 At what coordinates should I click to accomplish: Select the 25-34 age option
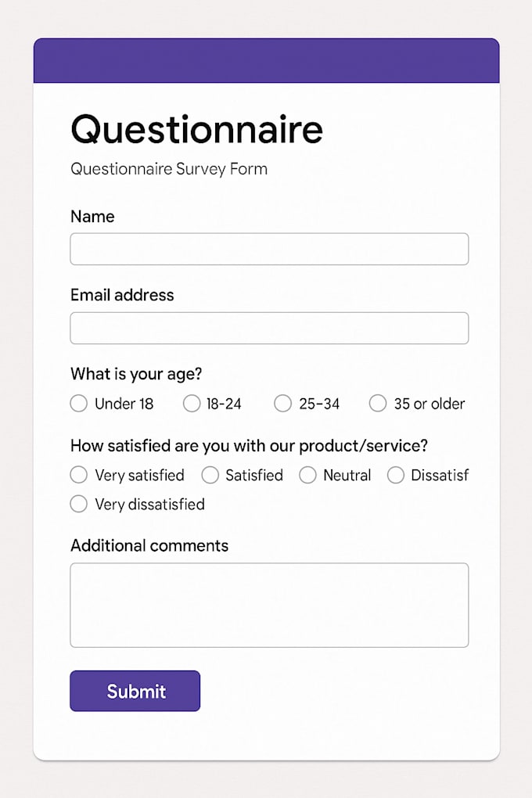tap(282, 404)
